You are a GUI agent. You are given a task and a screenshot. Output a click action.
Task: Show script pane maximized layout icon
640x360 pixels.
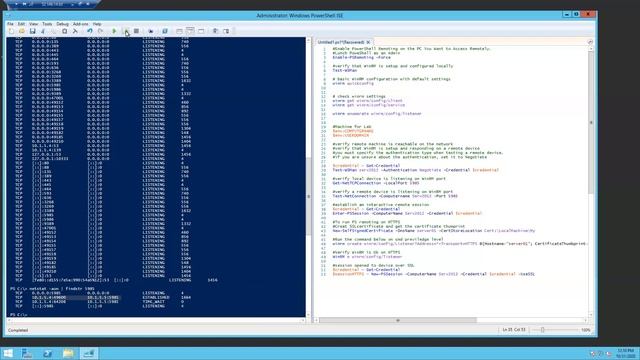(x=201, y=31)
